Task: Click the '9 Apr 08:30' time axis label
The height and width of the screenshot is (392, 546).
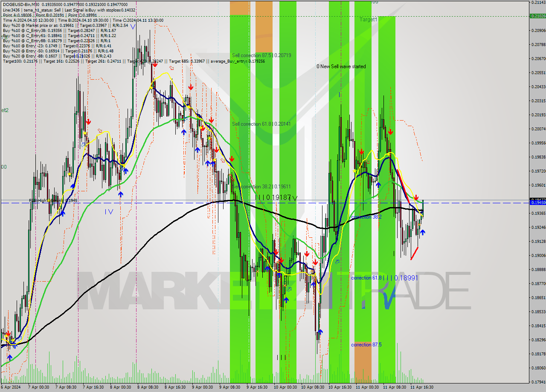Action: pos(230,387)
